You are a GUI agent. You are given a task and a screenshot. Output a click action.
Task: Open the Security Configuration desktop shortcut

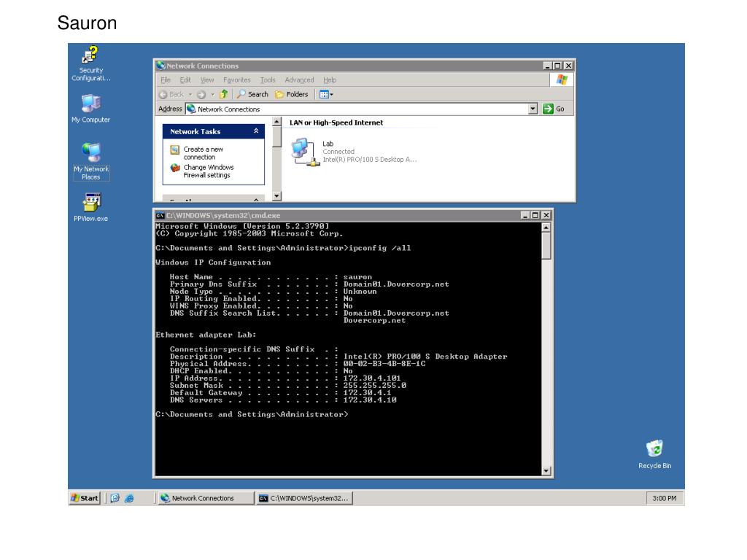point(90,64)
